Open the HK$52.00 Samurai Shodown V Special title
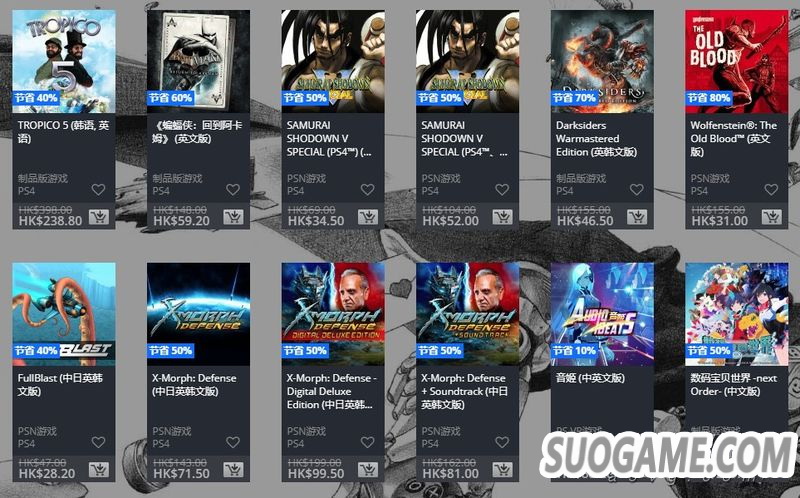 coord(464,138)
